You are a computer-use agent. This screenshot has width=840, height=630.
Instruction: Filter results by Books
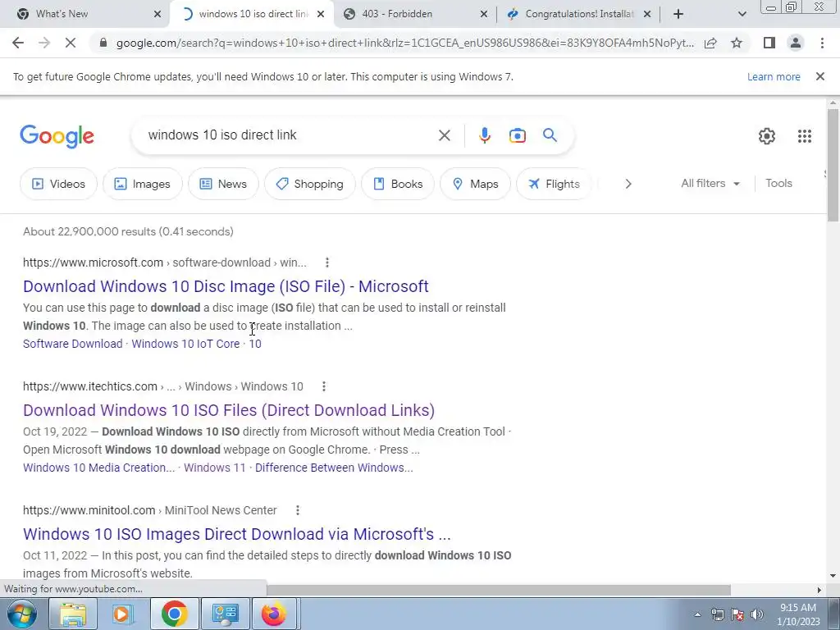pos(398,184)
